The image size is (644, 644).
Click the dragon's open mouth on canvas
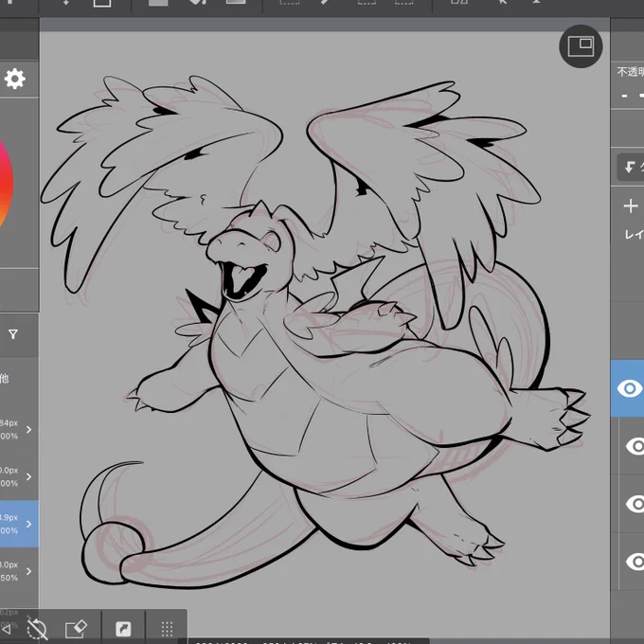tap(241, 280)
